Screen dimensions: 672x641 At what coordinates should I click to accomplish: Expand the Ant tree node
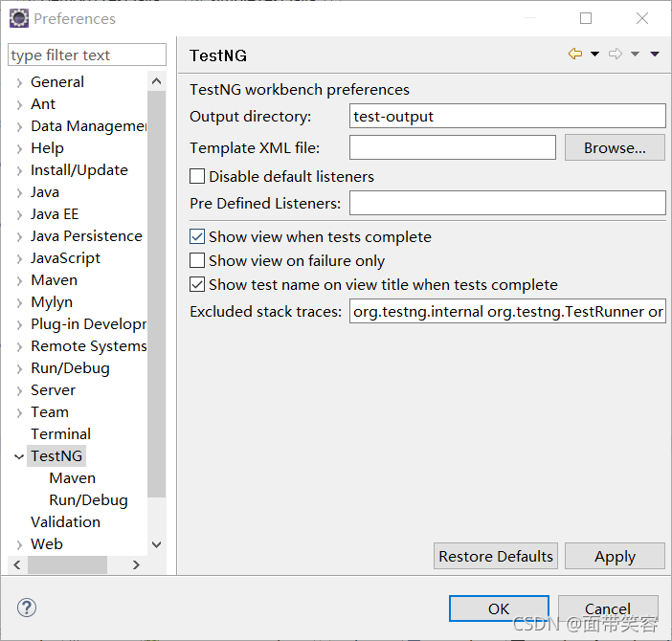click(x=19, y=105)
